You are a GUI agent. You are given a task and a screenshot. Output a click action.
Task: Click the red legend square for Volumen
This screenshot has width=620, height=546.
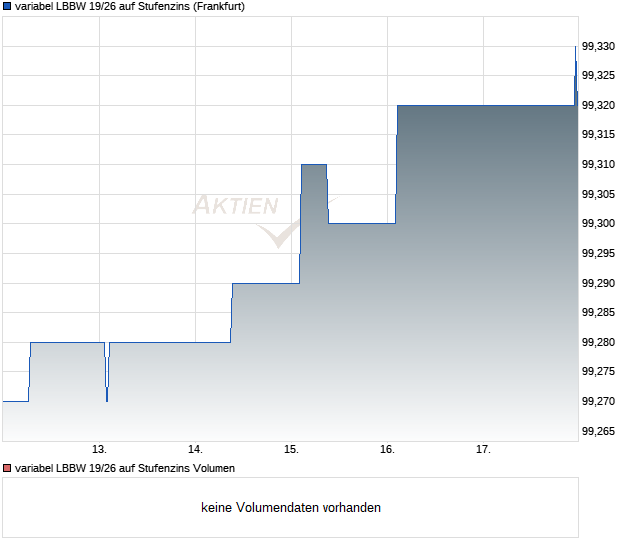[7, 468]
